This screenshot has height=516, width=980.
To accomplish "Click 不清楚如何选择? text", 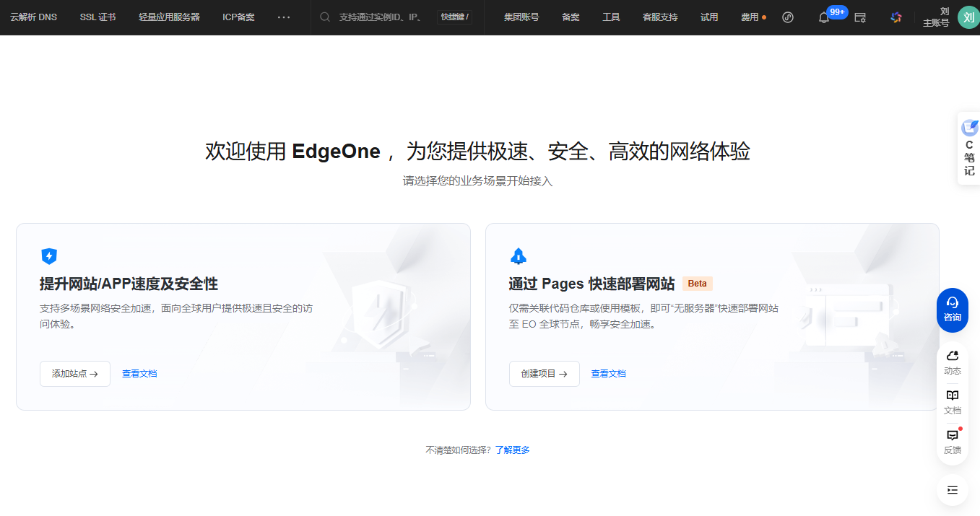I will pos(458,450).
